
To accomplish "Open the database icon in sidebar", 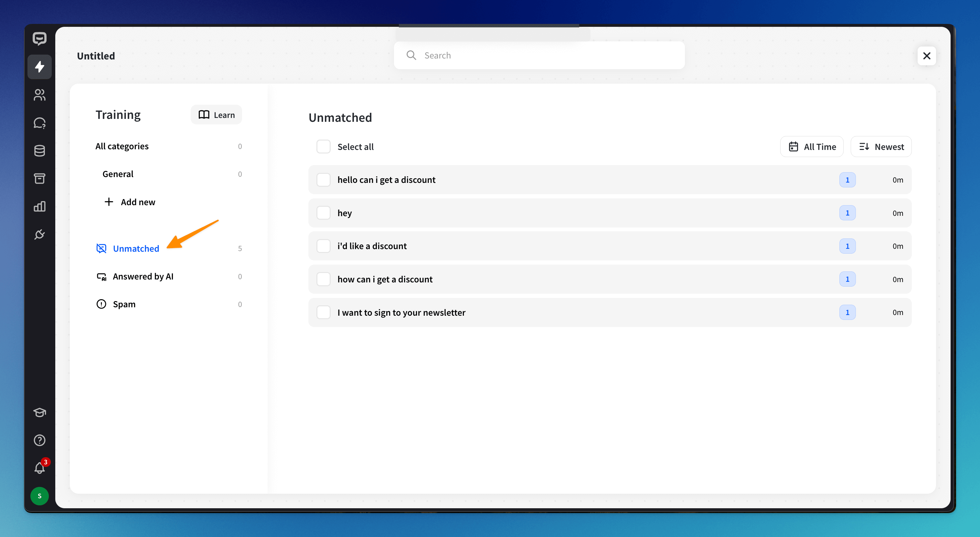I will tap(39, 151).
